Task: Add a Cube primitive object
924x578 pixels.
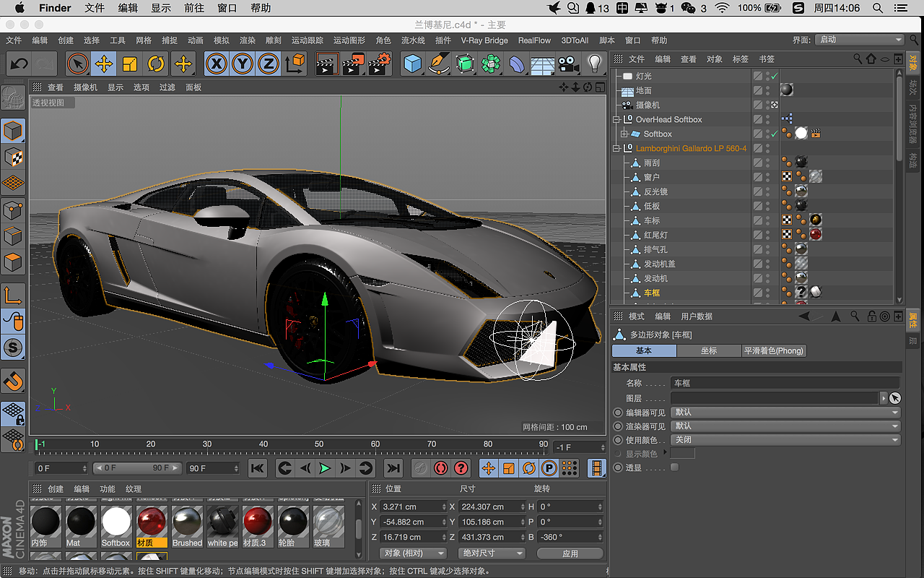Action: tap(412, 64)
